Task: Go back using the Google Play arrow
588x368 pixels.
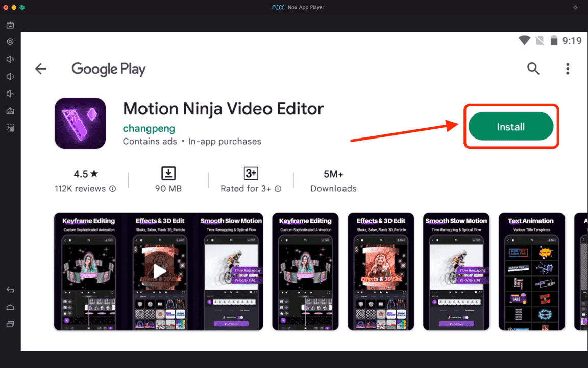Action: coord(41,68)
